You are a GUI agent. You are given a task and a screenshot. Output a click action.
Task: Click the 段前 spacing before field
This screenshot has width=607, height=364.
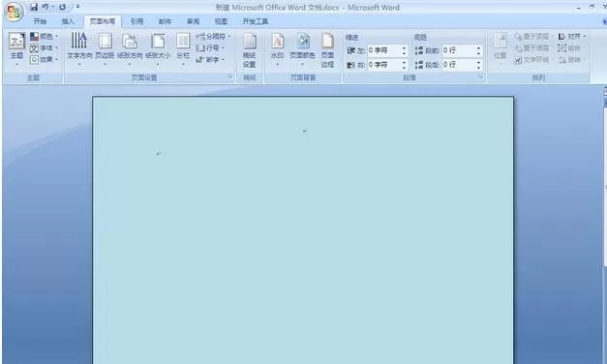pos(459,50)
